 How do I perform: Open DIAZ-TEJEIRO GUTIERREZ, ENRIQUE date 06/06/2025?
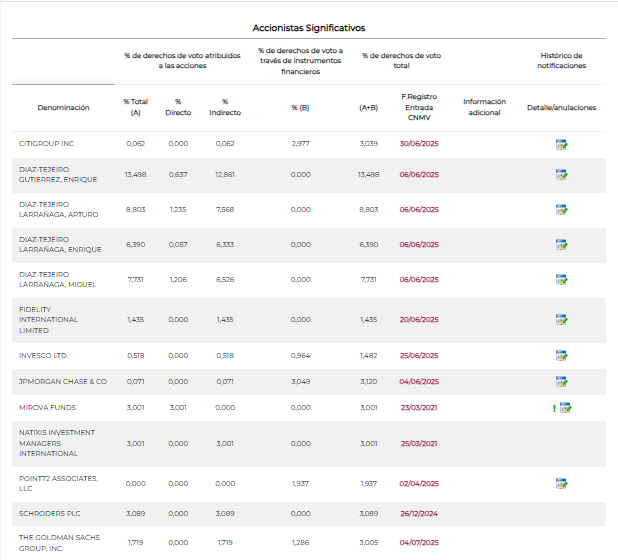(419, 174)
